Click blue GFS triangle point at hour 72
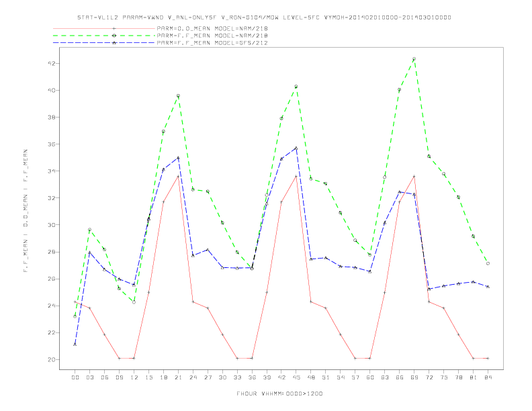 [x=429, y=289]
